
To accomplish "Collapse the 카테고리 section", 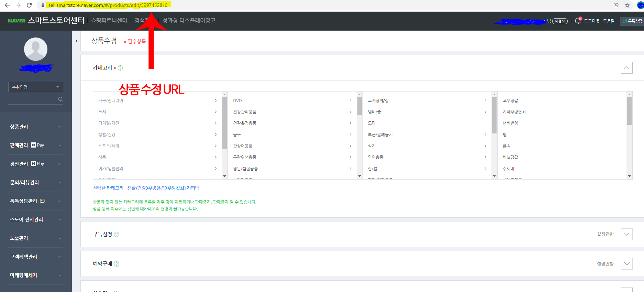I will [x=626, y=68].
